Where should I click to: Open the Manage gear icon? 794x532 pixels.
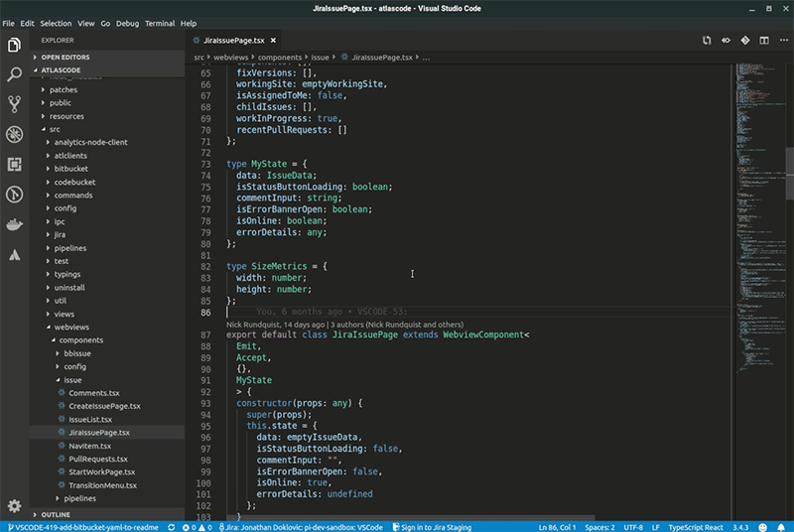[x=14, y=505]
